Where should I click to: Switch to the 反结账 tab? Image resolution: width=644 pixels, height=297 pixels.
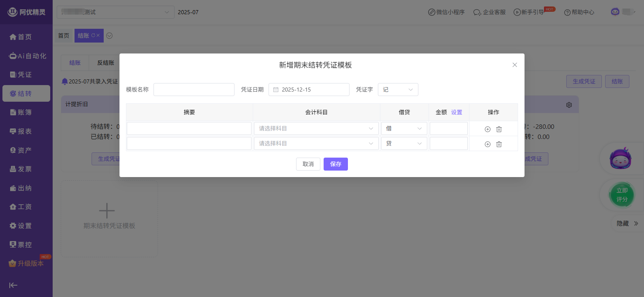106,63
